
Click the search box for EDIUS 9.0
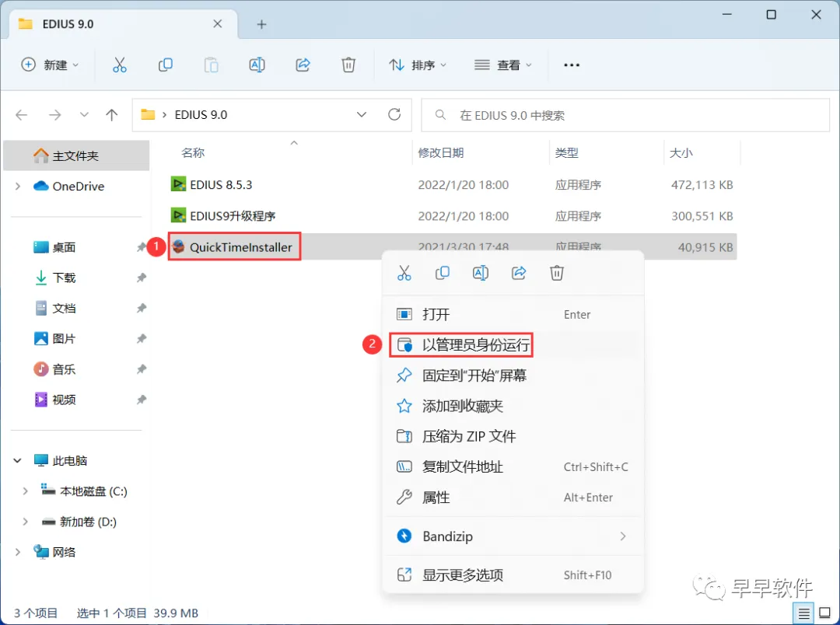pos(625,115)
